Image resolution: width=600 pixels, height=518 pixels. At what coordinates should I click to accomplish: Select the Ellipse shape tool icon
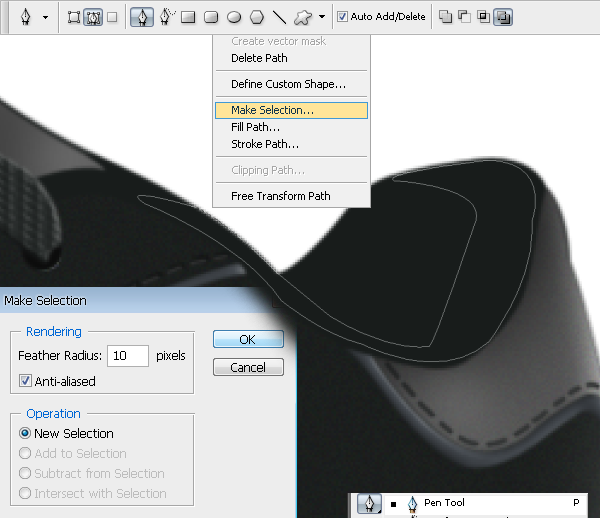click(x=234, y=17)
